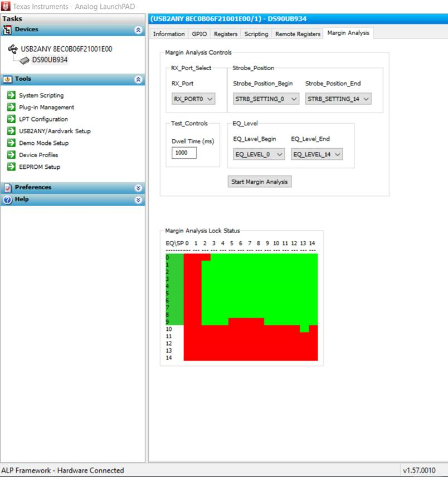The image size is (448, 477).
Task: Open Plug-in Management
Action: coord(47,107)
